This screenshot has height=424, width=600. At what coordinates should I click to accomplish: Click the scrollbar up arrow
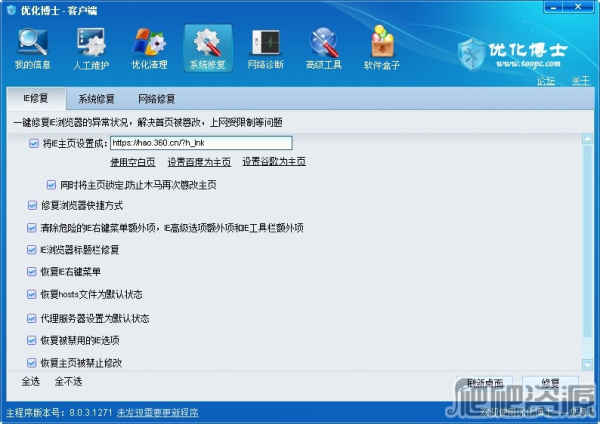pos(587,139)
